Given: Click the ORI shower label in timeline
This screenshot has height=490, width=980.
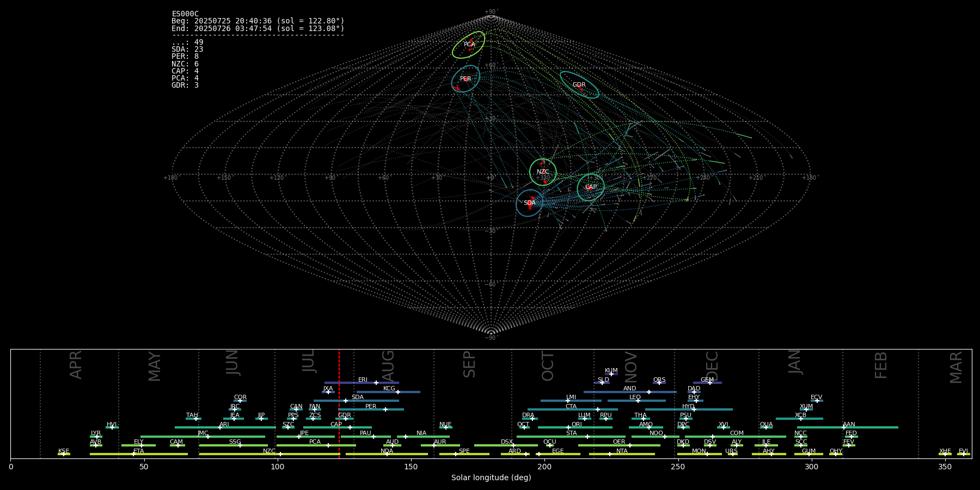Looking at the screenshot, I should 577,425.
